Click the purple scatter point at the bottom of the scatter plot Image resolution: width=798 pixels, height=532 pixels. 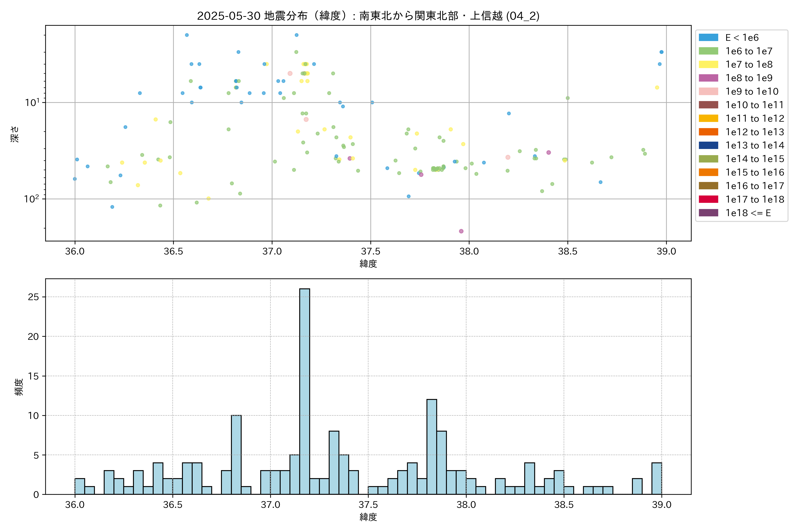click(461, 231)
